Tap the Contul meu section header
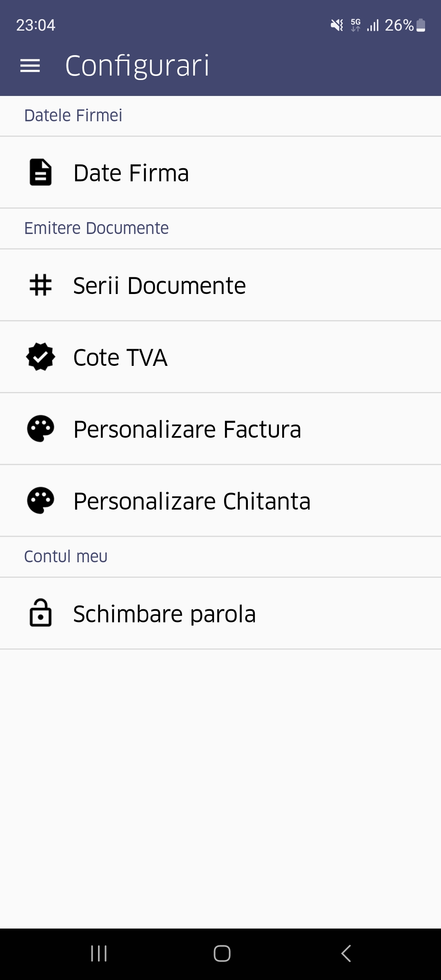This screenshot has height=980, width=441. click(x=66, y=557)
